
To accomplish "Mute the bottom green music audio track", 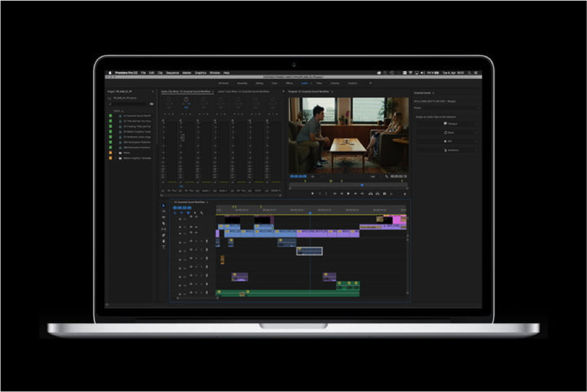I will [x=196, y=293].
